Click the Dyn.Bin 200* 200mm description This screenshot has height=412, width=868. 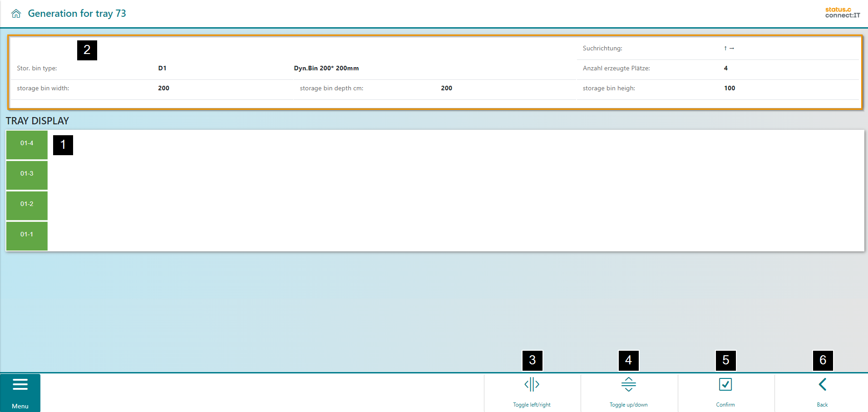point(326,68)
